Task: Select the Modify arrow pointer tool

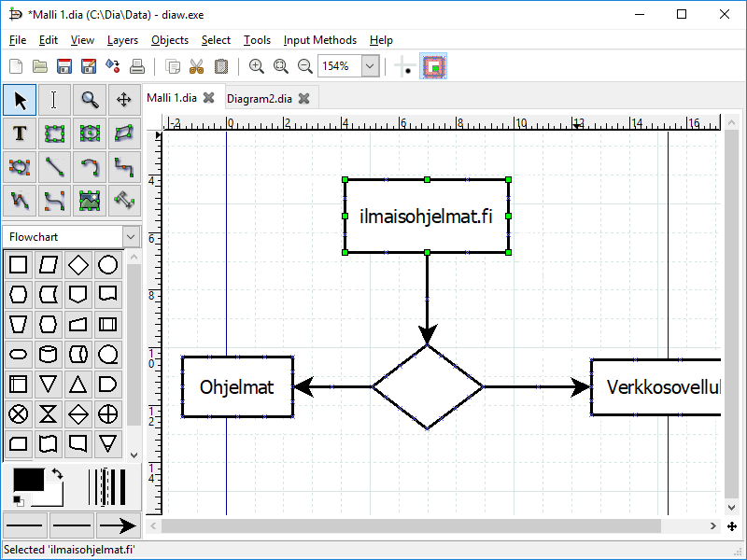Action: [20, 100]
